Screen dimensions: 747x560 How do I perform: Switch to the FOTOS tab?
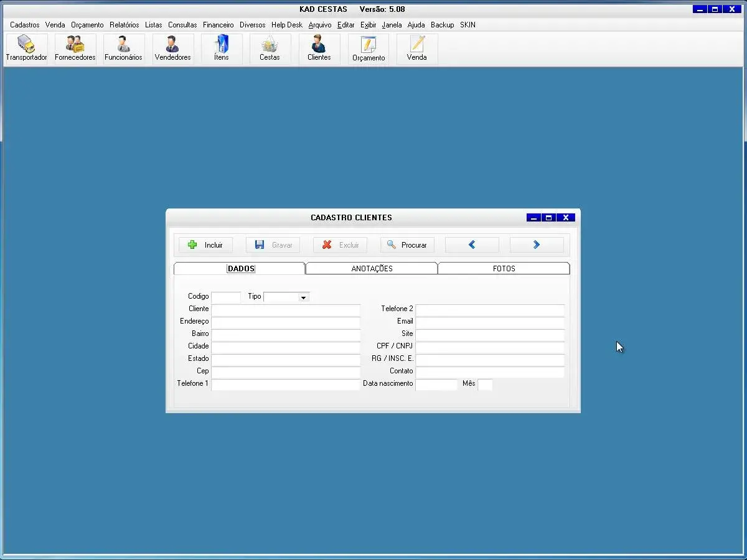504,269
